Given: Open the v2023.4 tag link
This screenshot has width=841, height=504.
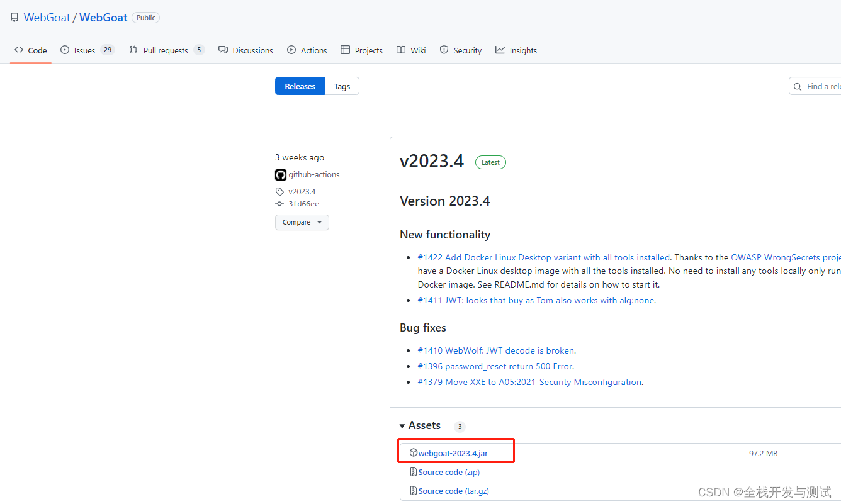Looking at the screenshot, I should (x=302, y=191).
